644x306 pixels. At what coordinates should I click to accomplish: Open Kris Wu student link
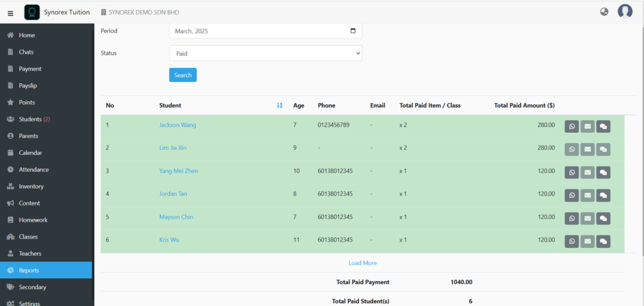(169, 239)
